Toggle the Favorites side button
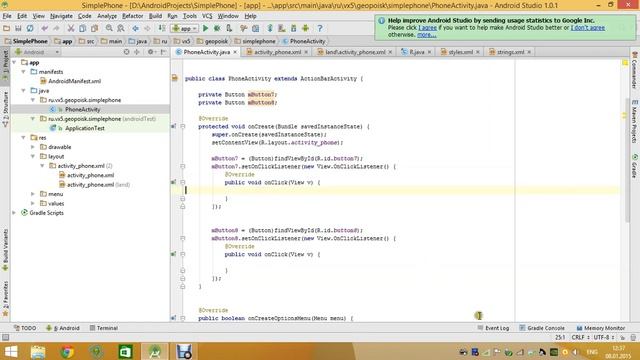This screenshot has height=360, width=640. click(5, 299)
